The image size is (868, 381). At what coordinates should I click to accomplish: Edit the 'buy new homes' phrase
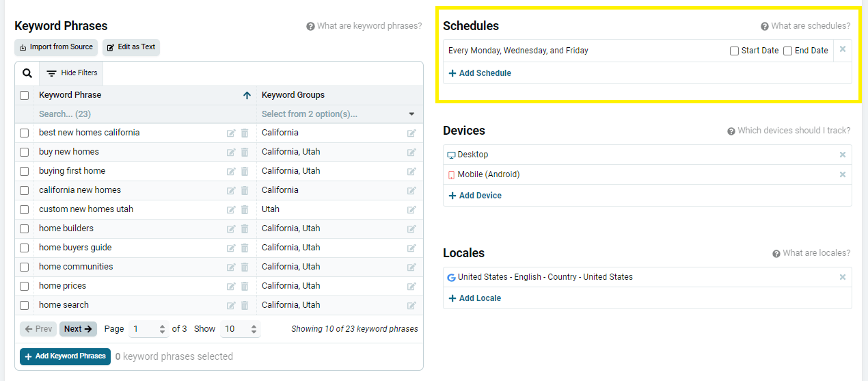coord(231,153)
